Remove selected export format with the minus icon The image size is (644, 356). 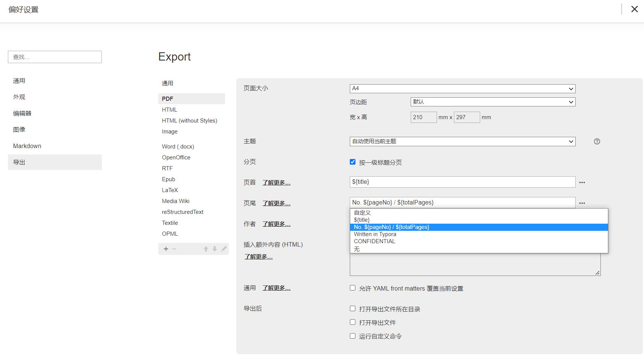click(174, 248)
